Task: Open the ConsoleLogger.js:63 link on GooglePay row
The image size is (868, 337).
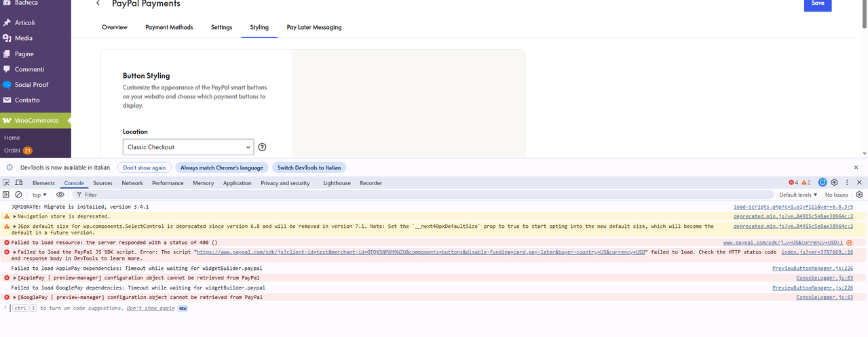Action: (x=825, y=297)
